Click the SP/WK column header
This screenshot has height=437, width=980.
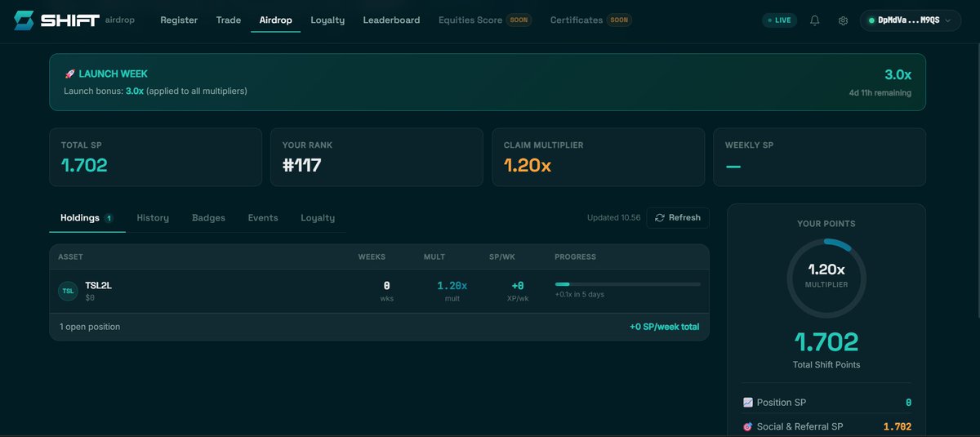tap(501, 257)
